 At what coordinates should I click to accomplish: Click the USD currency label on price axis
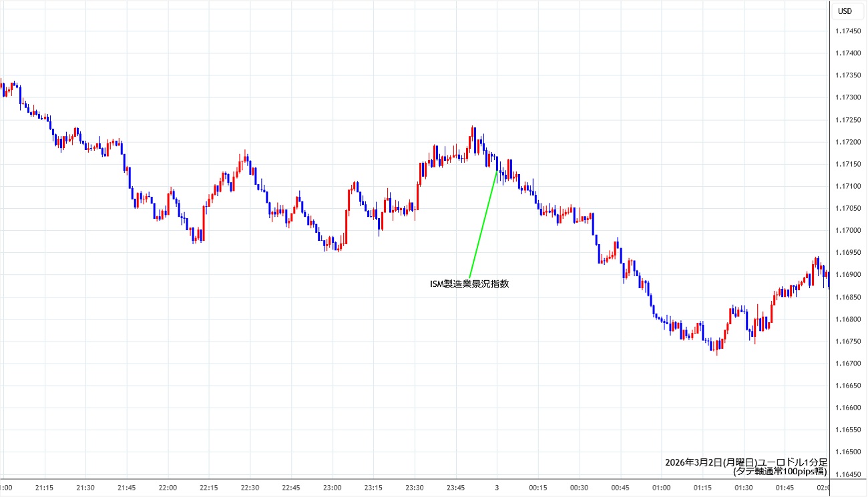tap(845, 11)
